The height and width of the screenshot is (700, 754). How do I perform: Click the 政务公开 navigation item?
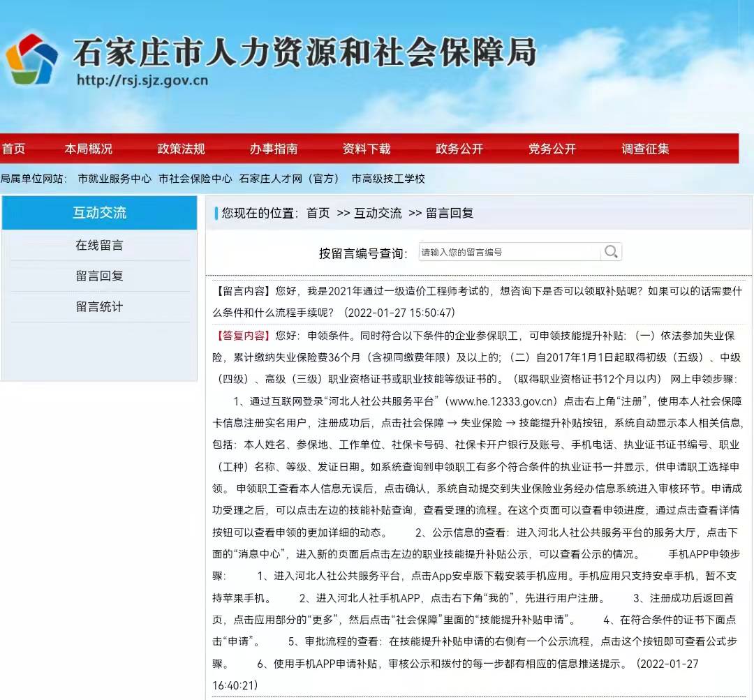pyautogui.click(x=459, y=149)
